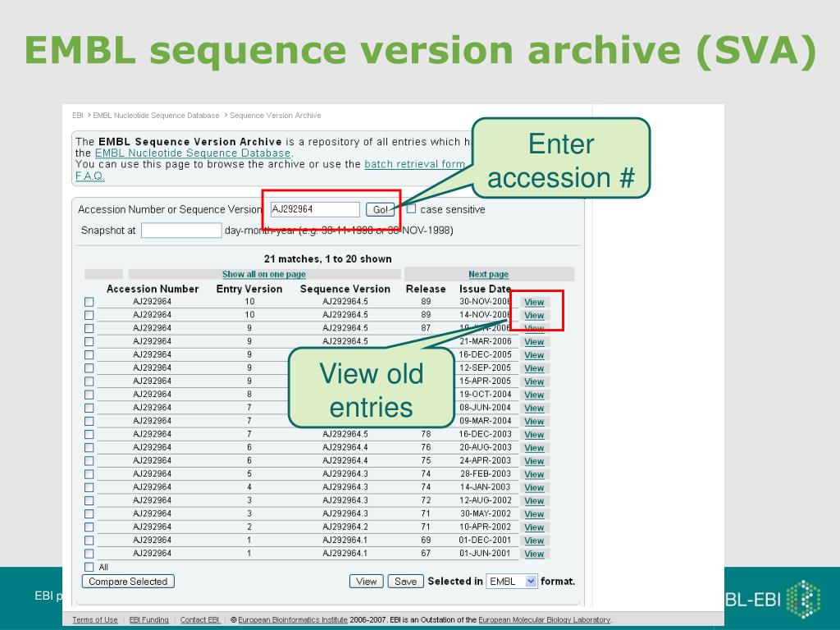Click Compare Selected button
840x630 pixels.
point(128,582)
